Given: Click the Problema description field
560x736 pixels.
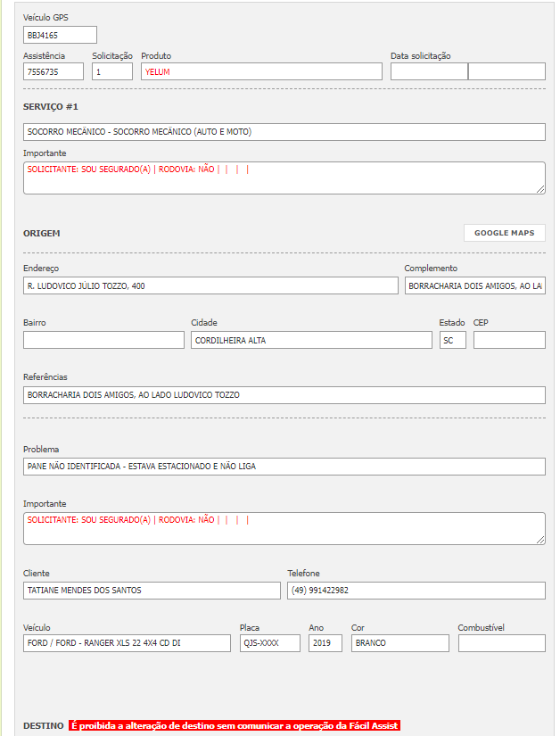Looking at the screenshot, I should coord(284,467).
